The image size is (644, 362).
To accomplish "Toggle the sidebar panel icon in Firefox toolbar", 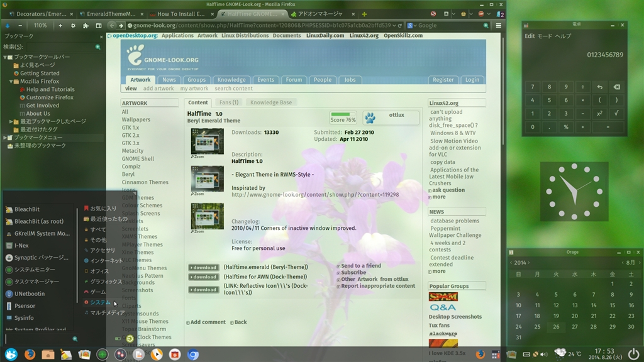I will click(x=99, y=25).
